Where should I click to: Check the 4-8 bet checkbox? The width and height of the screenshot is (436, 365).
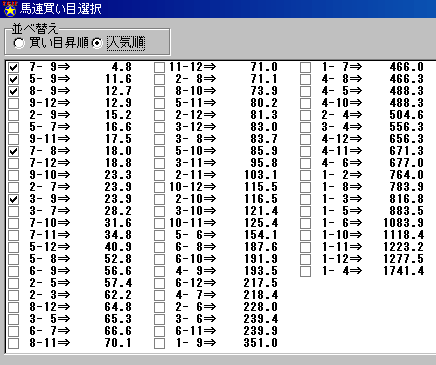pos(305,79)
